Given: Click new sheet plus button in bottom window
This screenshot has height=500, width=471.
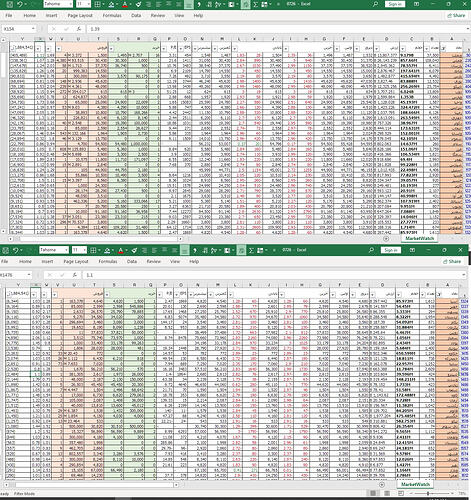Looking at the screenshot, I should (382, 484).
